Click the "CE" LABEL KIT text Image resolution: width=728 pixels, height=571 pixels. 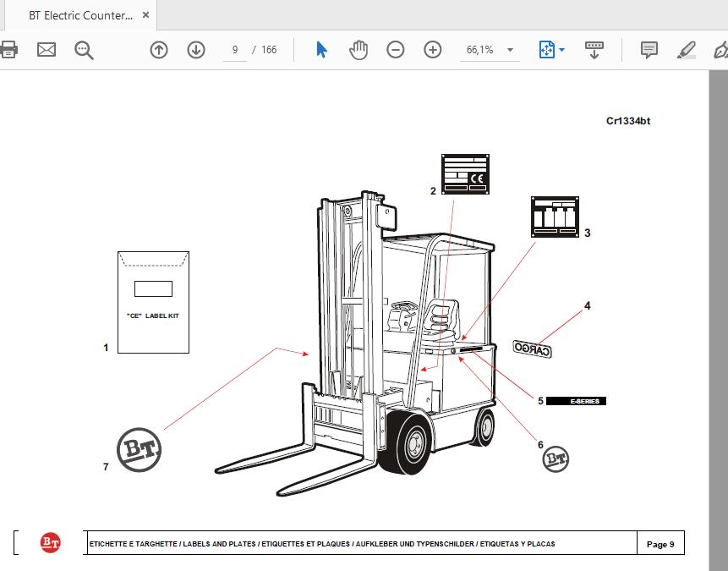tap(153, 316)
